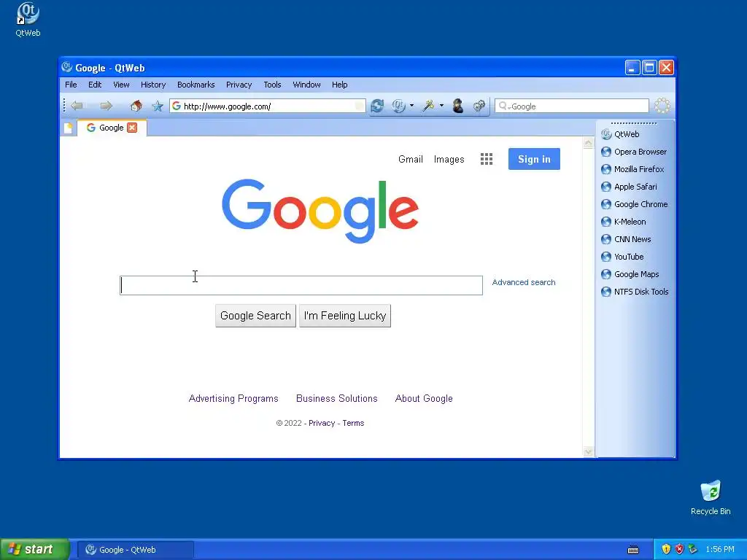The image size is (747, 560).
Task: Open the Advertising Programs link
Action: pyautogui.click(x=233, y=399)
